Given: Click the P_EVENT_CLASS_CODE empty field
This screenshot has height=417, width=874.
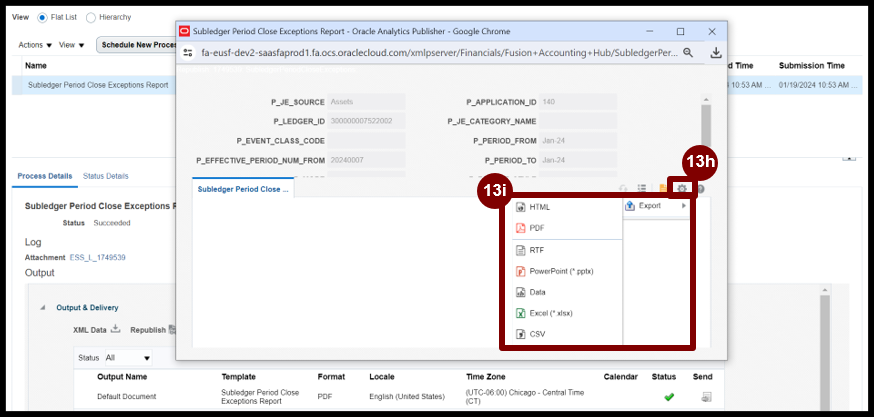Looking at the screenshot, I should point(366,141).
